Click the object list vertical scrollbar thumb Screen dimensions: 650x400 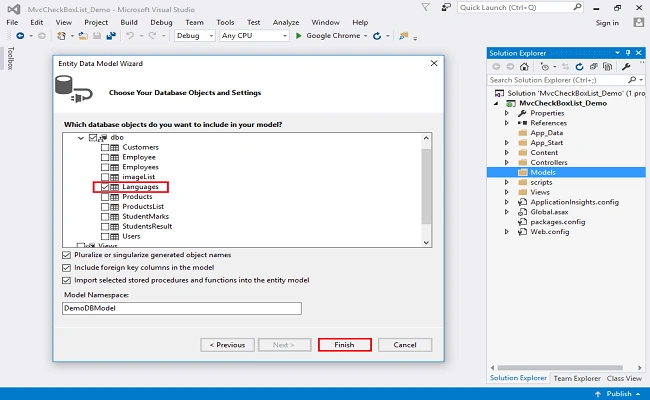pyautogui.click(x=426, y=187)
